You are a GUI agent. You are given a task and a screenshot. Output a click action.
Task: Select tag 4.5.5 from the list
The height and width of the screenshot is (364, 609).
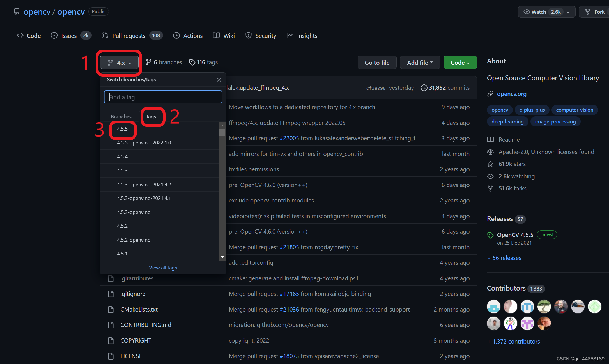[159, 129]
